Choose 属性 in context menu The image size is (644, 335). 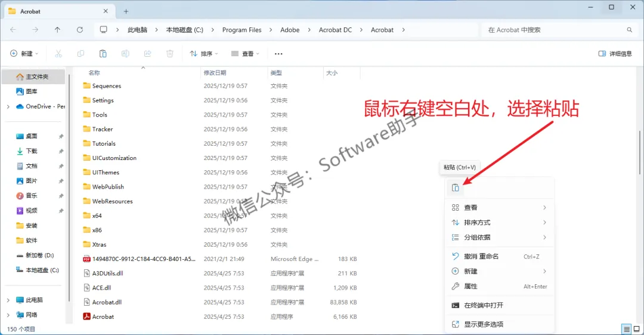click(500, 286)
